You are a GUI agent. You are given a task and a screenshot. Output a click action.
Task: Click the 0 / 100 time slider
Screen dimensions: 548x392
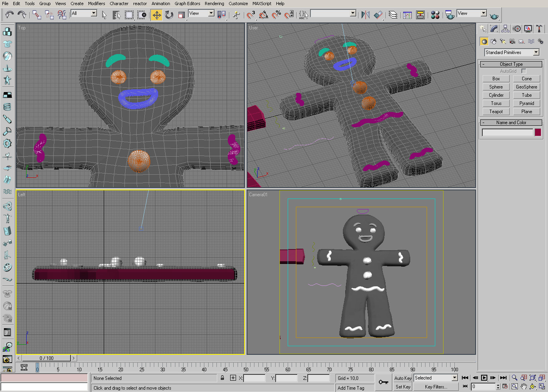(x=47, y=358)
